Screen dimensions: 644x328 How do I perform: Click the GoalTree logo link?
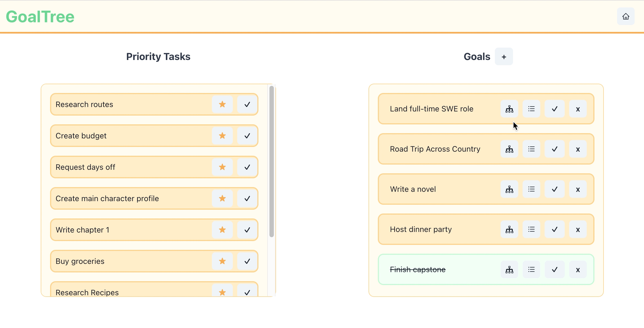[40, 17]
